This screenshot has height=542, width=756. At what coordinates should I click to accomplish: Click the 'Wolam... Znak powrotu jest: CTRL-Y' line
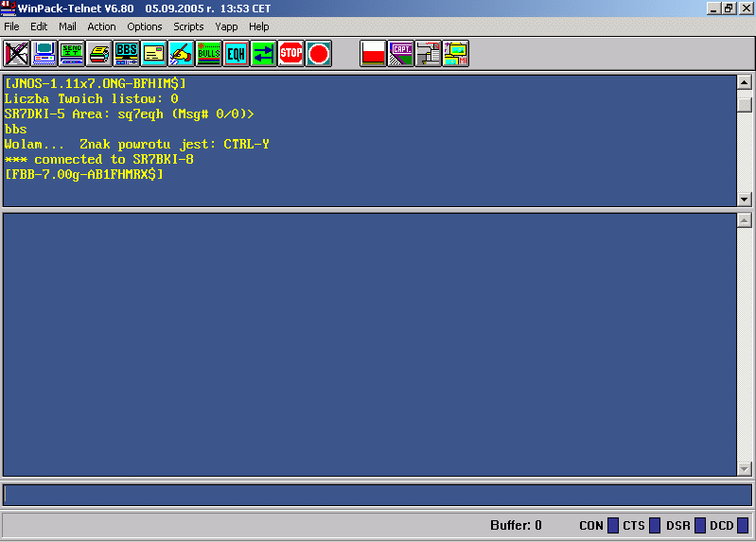(x=136, y=144)
